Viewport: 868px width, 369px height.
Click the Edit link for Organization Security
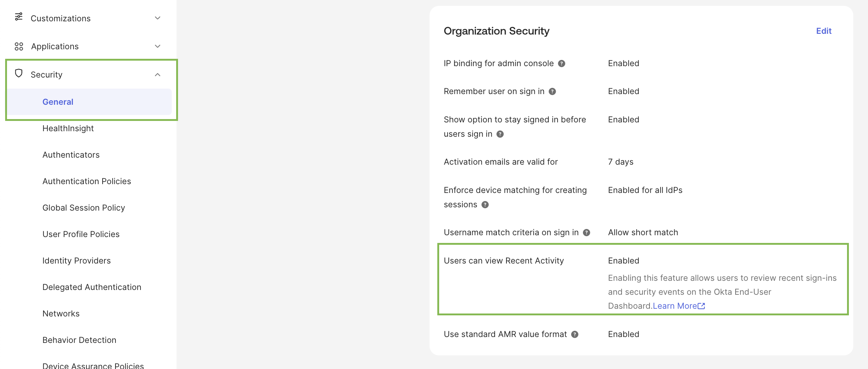[823, 31]
